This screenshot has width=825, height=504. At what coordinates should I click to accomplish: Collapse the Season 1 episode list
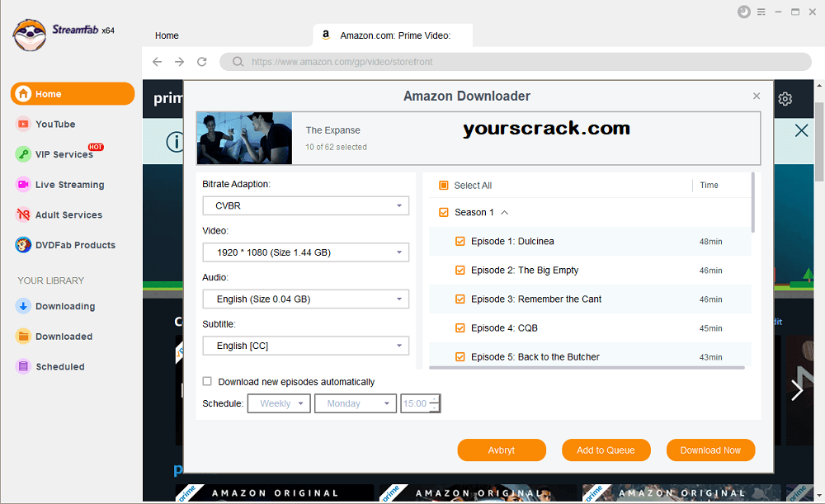tap(505, 213)
